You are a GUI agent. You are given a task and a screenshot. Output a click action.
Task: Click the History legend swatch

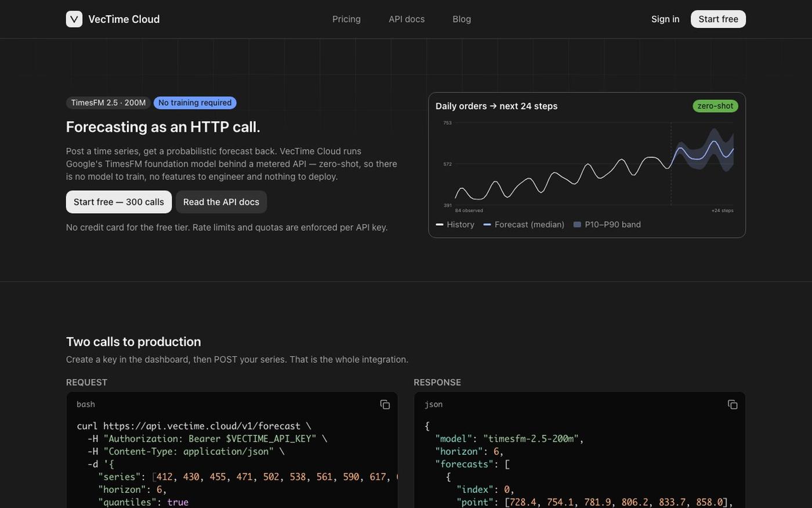pos(440,225)
